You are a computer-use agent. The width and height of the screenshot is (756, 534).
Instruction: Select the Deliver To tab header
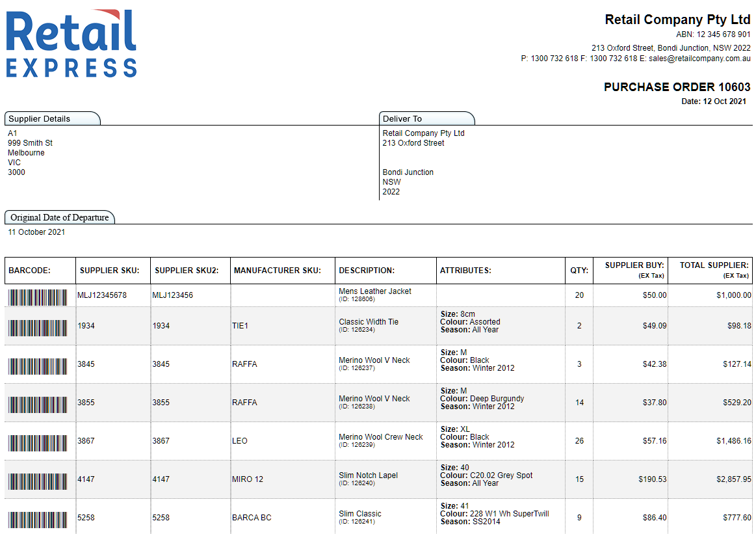click(426, 118)
